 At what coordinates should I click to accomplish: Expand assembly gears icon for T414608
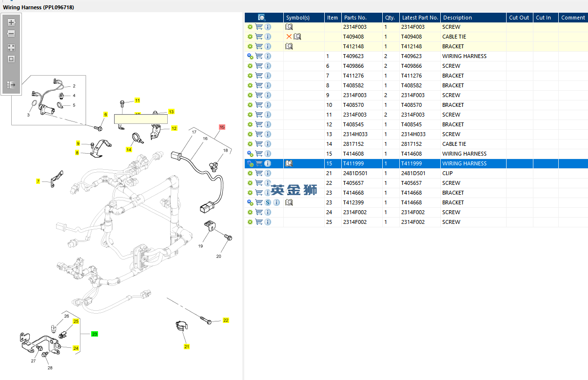[x=250, y=154]
